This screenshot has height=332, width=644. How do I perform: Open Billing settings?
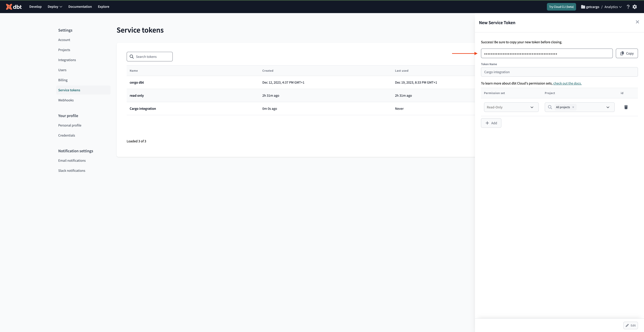(63, 80)
